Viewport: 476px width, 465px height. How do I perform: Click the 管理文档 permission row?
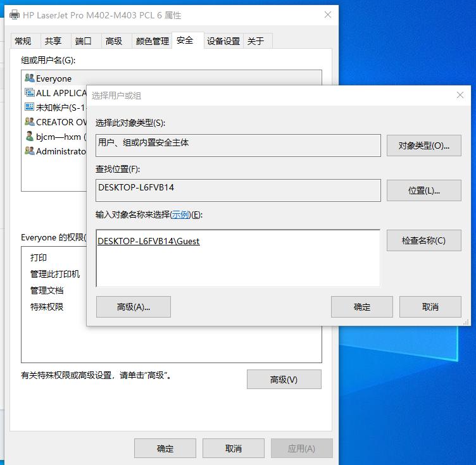click(x=47, y=290)
